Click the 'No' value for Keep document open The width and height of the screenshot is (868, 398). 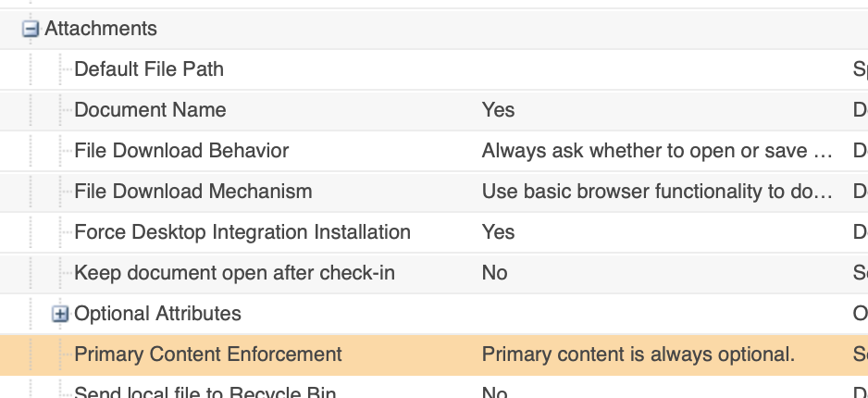point(494,273)
